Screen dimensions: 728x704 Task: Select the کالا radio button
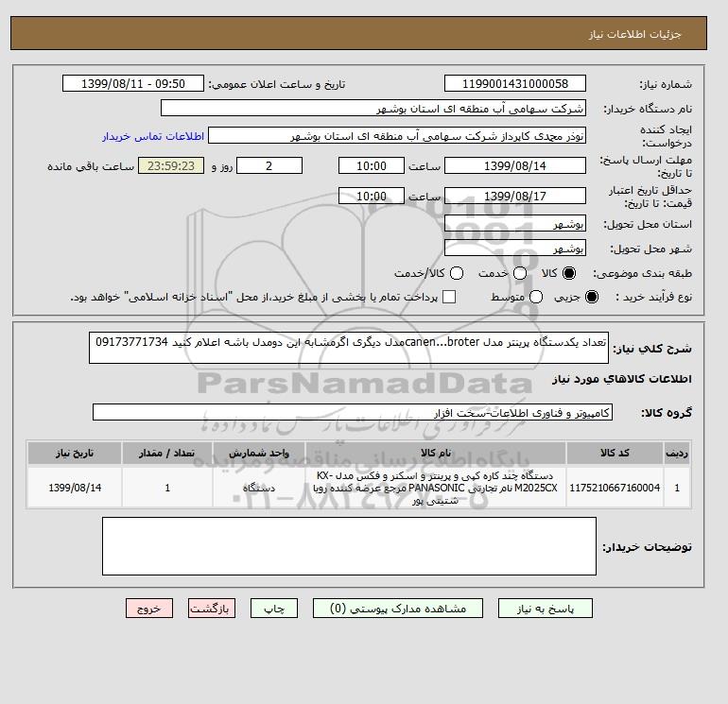tap(569, 273)
